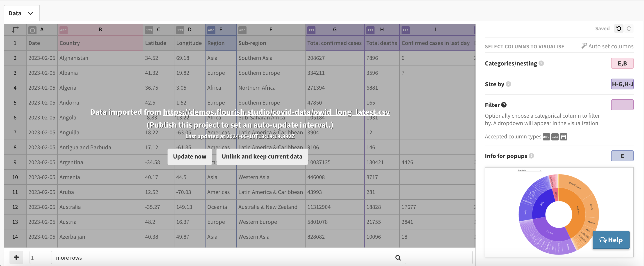
Task: Open the owid_long_latest.csv link
Action: [x=276, y=112]
